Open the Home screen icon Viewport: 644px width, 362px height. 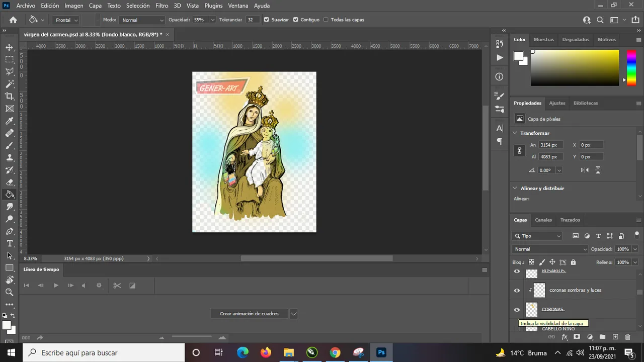[x=13, y=20]
